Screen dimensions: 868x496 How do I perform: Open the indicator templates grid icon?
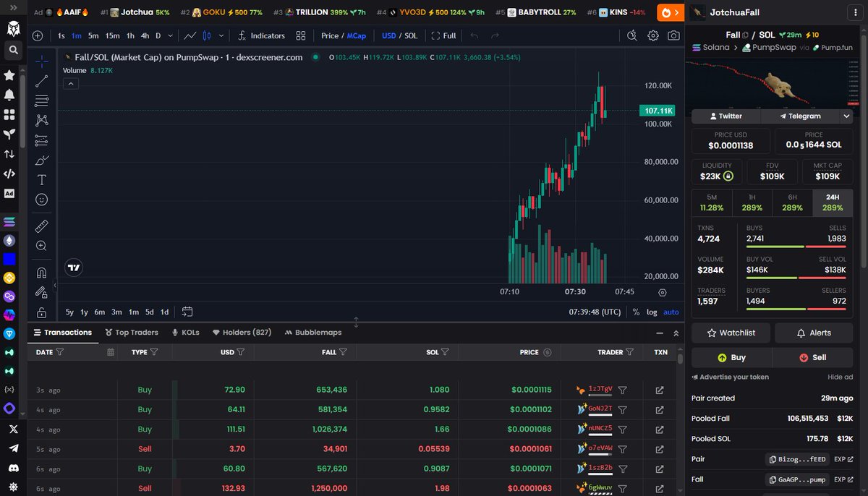click(301, 35)
